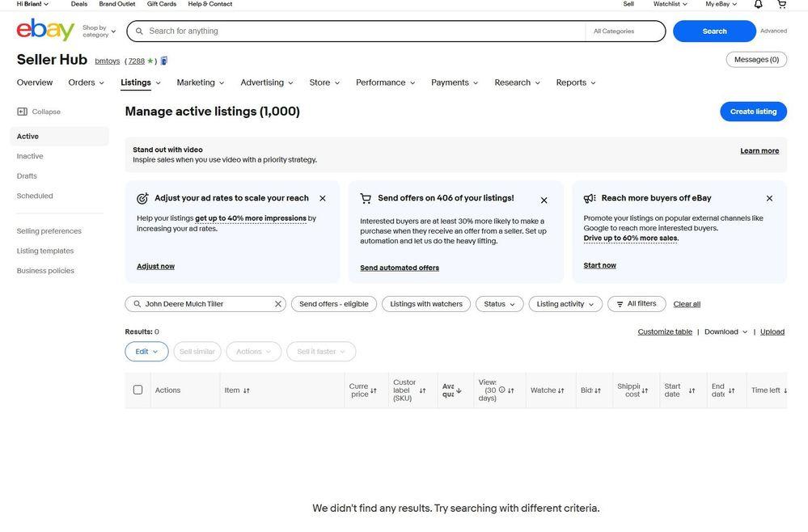Clear the John Deere Mulch Tiller search
This screenshot has height=532, width=808.
point(277,304)
